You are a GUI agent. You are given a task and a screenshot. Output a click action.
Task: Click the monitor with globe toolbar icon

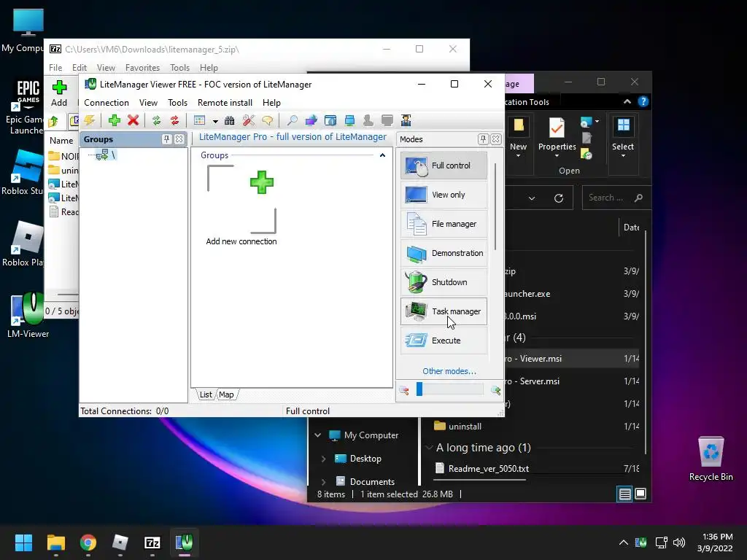pyautogui.click(x=311, y=120)
